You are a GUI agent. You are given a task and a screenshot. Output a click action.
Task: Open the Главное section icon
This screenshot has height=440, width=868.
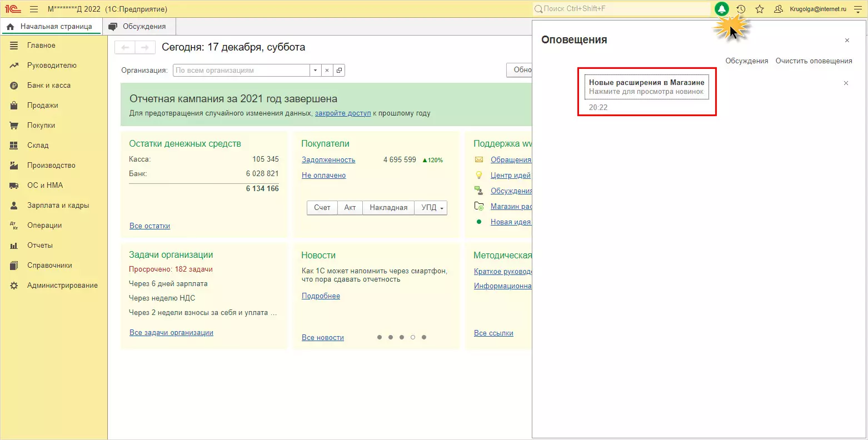[14, 46]
